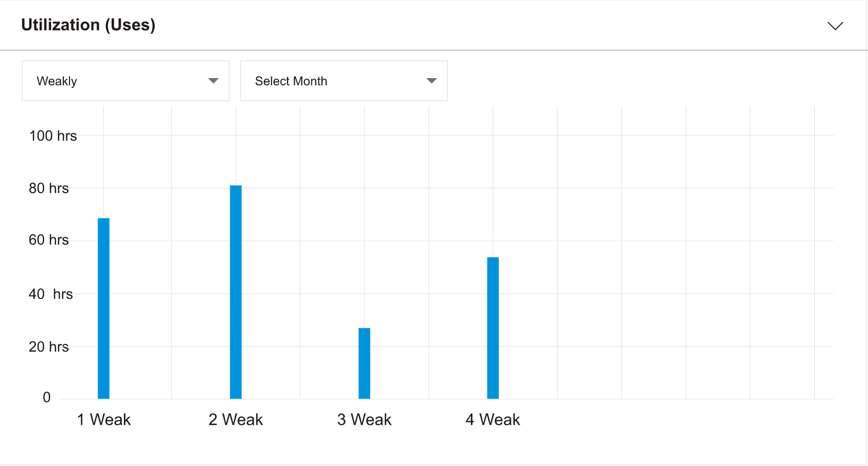Select the "3 Weak" axis label

click(364, 420)
